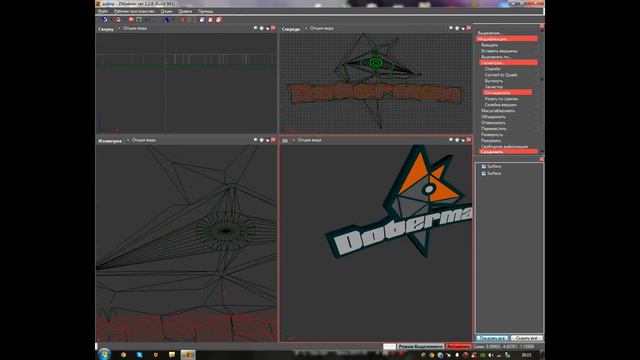Toggle visibility checkbox of the second Surface object
Image resolution: width=640 pixels, height=360 pixels.
click(x=484, y=173)
